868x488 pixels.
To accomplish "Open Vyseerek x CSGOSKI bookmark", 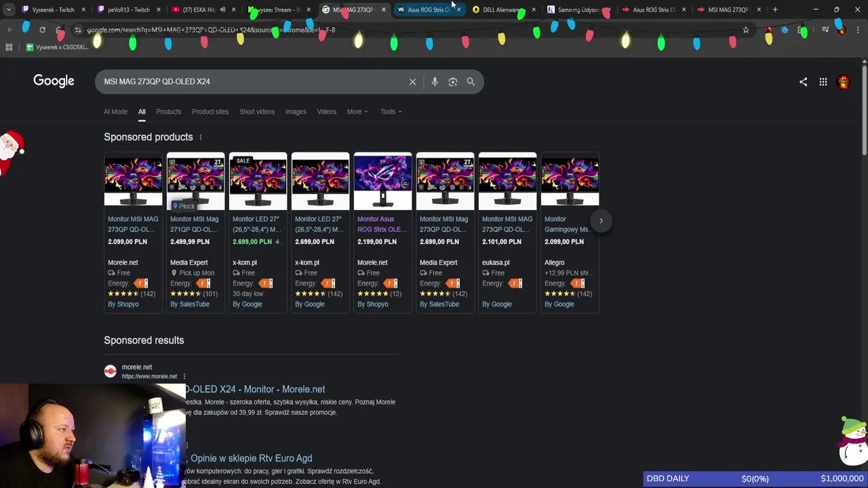I will [57, 47].
